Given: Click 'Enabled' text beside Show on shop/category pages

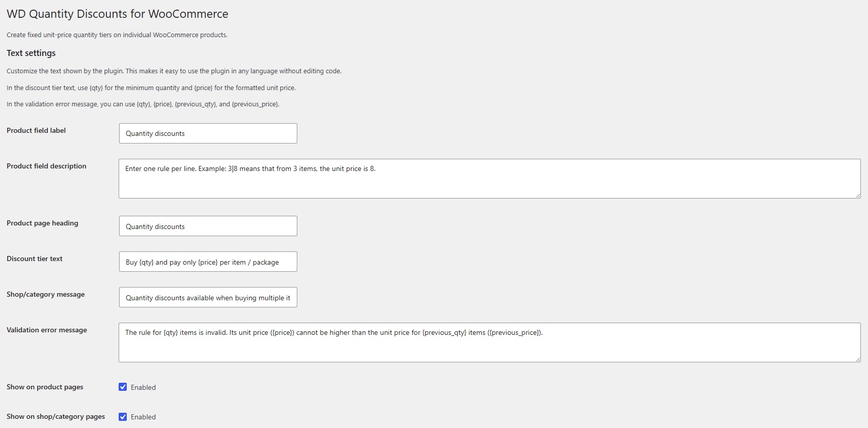Looking at the screenshot, I should click(x=143, y=417).
